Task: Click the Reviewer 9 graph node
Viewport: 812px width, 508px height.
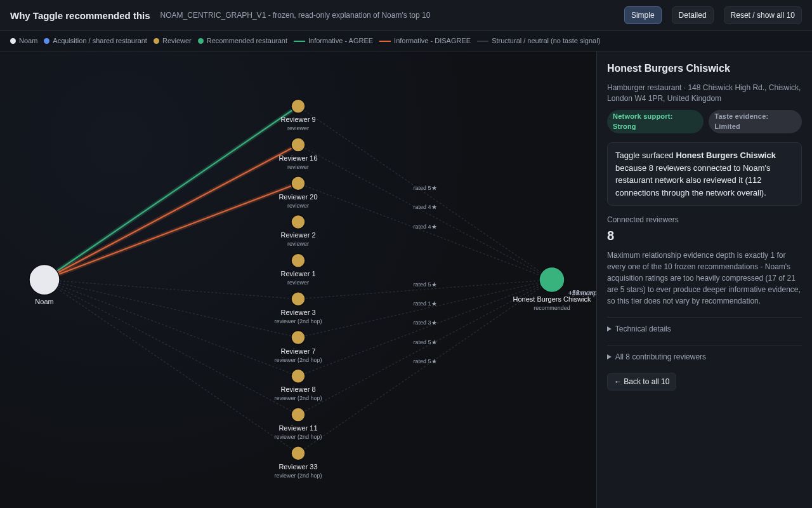Action: 298,106
